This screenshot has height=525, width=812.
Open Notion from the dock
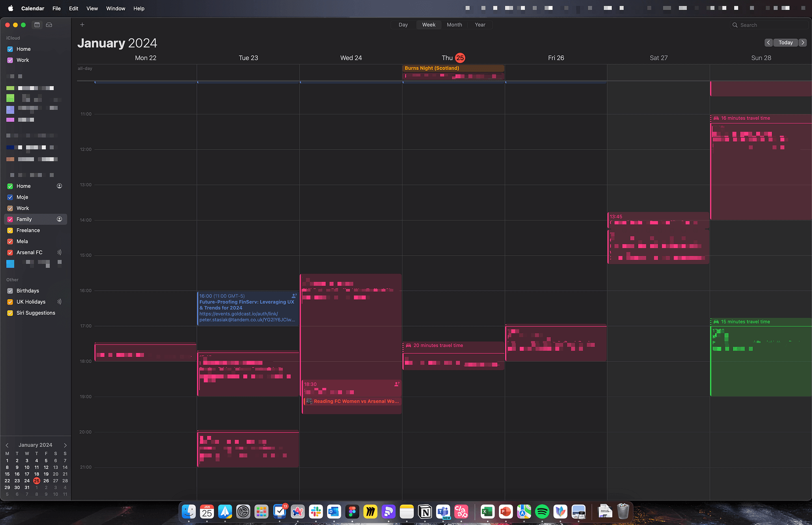[x=425, y=512]
